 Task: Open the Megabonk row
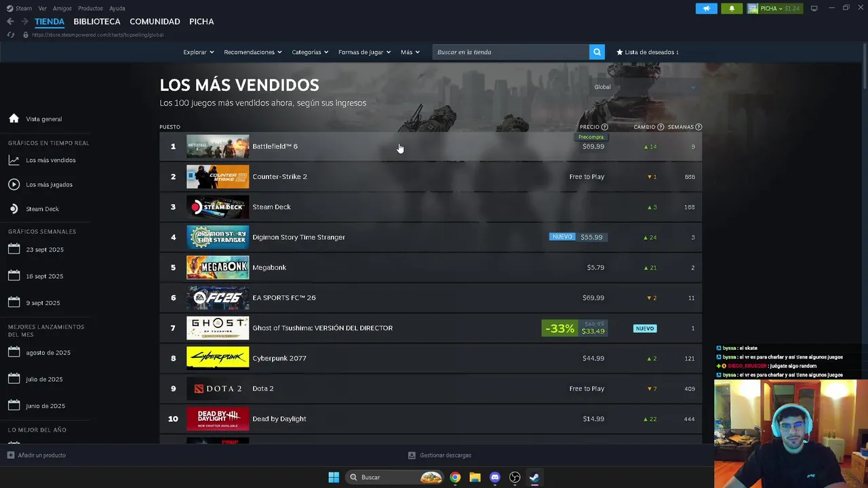coord(431,267)
